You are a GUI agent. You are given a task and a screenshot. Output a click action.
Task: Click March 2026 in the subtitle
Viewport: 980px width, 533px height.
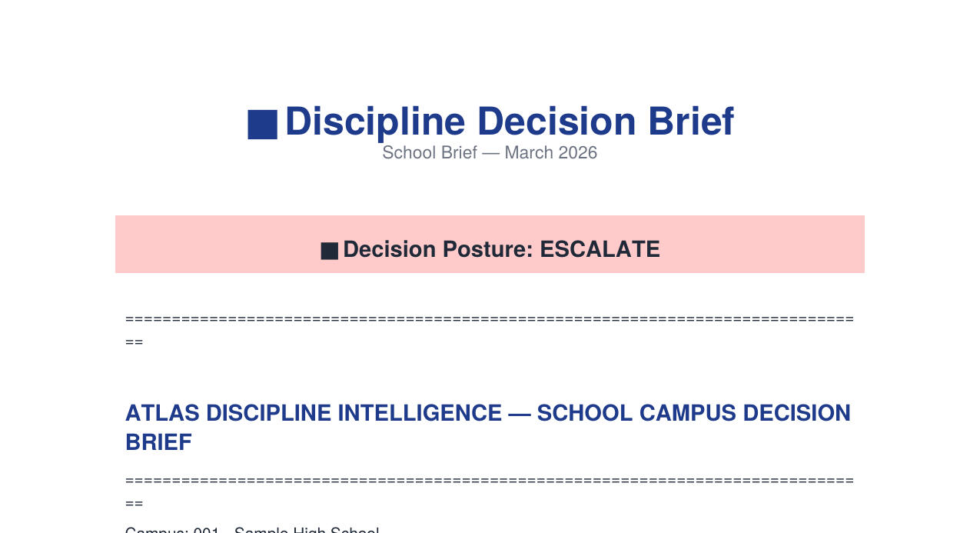coord(550,152)
